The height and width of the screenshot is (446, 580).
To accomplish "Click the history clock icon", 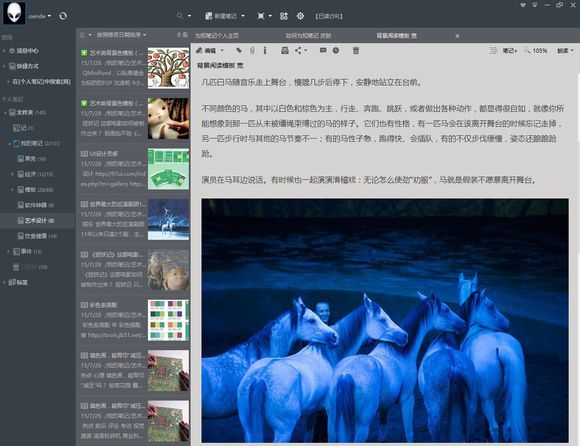I will click(x=336, y=50).
